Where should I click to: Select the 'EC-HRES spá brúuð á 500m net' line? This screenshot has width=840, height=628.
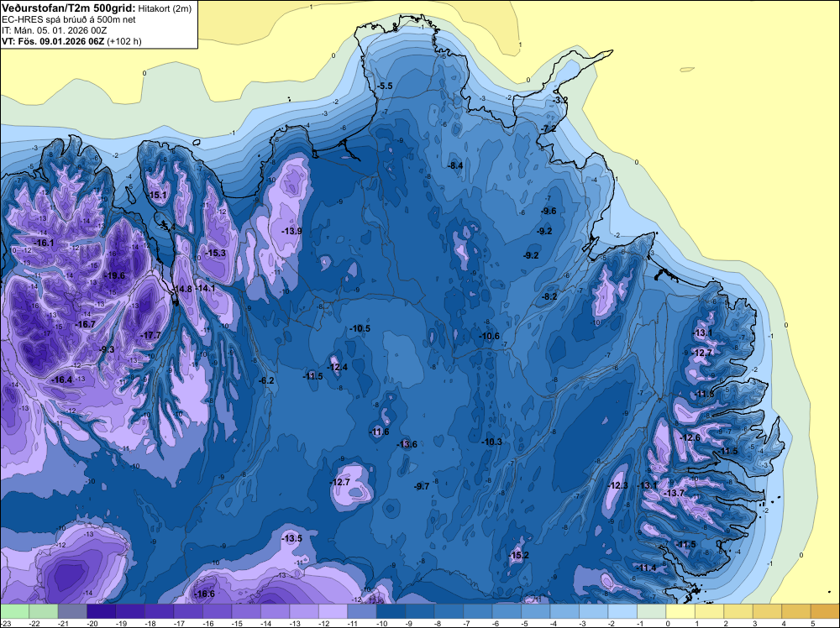tap(69, 19)
